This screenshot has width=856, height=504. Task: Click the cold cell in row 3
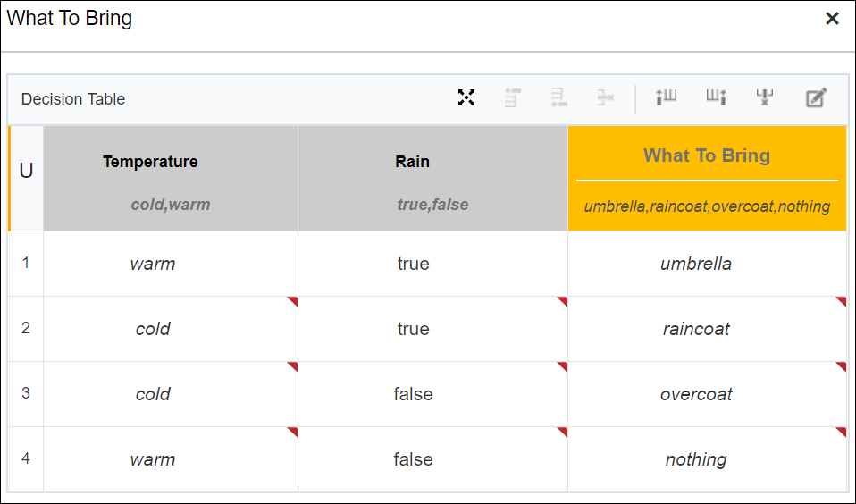[171, 393]
